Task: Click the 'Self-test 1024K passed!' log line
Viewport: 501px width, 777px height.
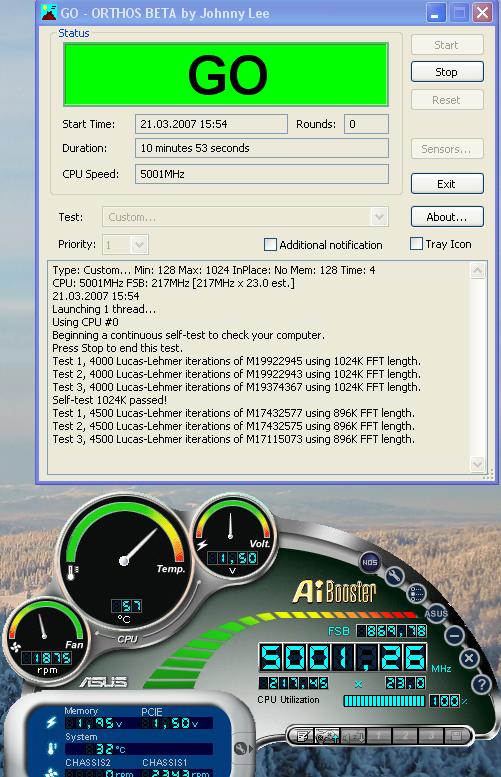Action: (110, 400)
